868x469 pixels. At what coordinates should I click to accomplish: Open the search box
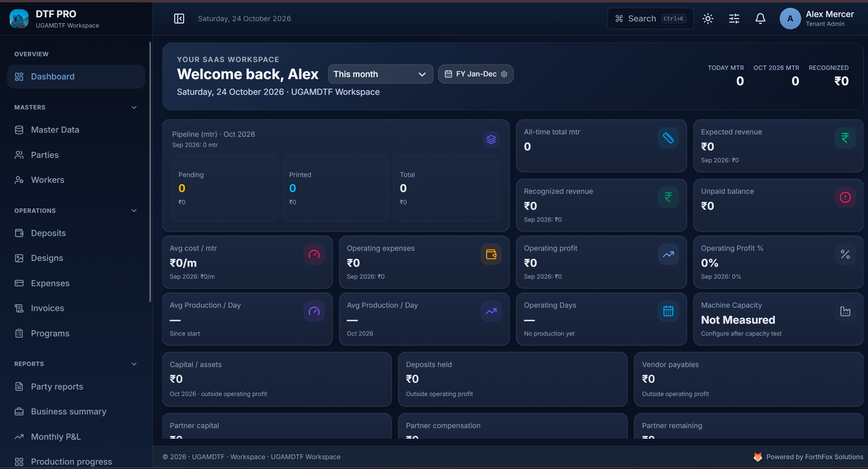tap(650, 18)
